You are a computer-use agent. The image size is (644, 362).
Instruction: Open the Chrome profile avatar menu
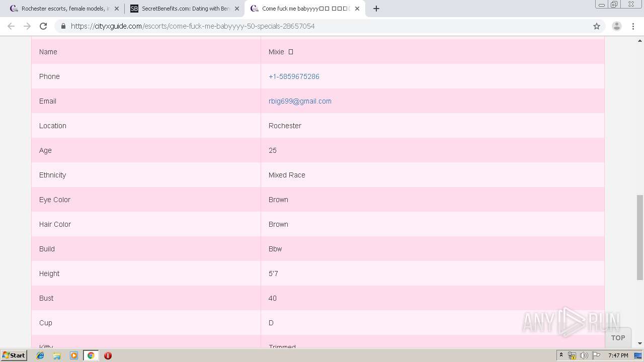(x=616, y=26)
